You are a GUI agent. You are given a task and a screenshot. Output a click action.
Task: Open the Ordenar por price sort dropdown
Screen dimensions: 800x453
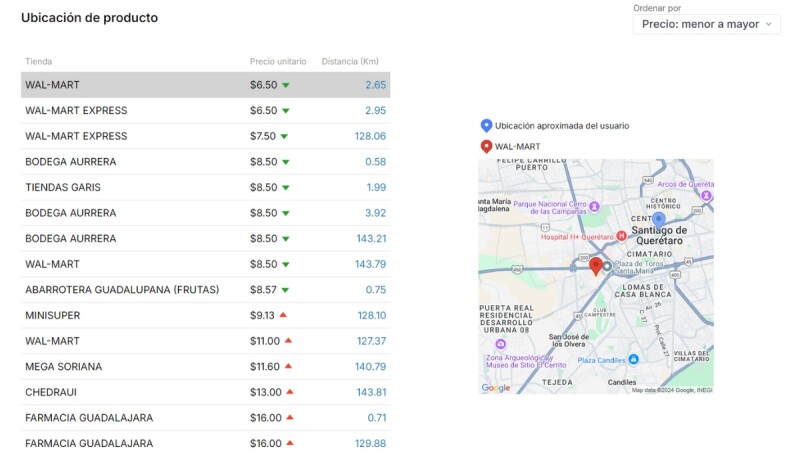[x=706, y=24]
